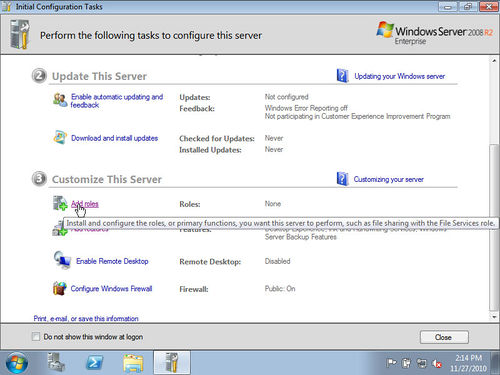The image size is (500, 375).
Task: Click the network tray icon
Action: click(422, 363)
